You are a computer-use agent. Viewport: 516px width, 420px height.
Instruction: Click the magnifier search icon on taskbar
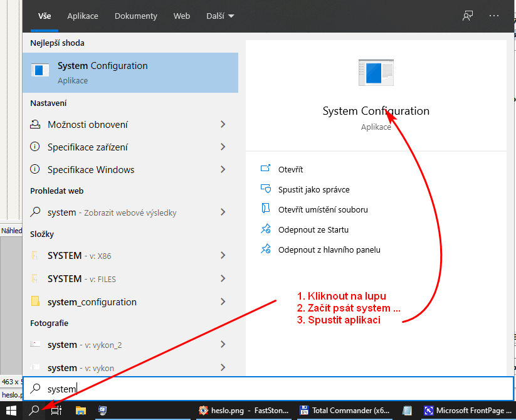click(x=34, y=411)
